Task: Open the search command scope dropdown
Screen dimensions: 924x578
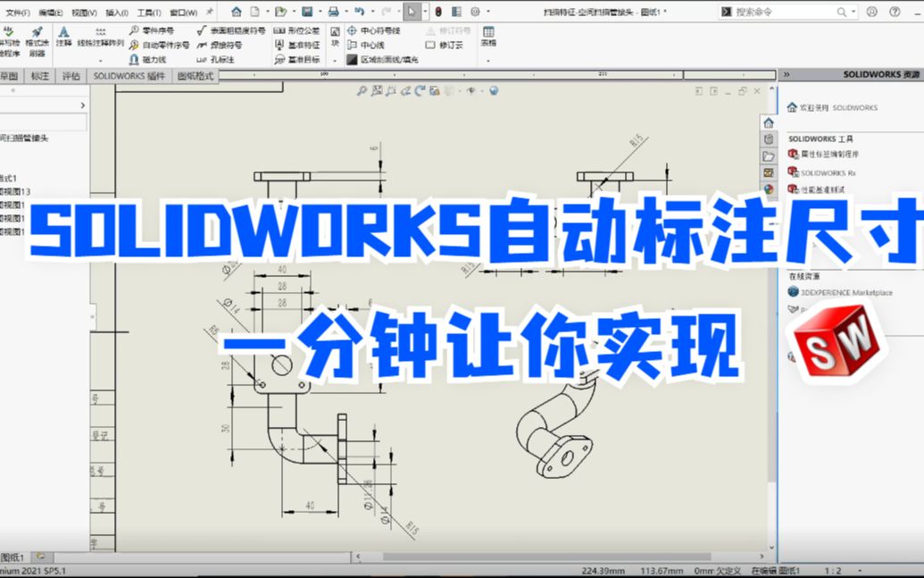Action: 853,12
